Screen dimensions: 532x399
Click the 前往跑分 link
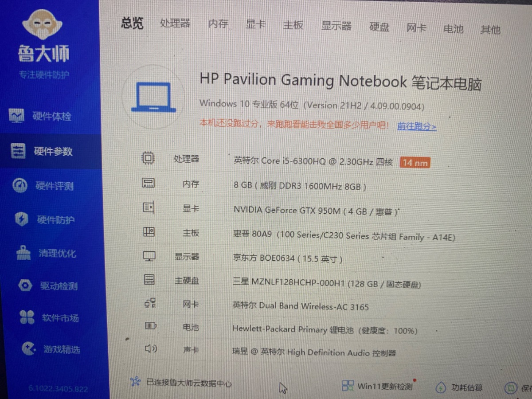click(416, 127)
